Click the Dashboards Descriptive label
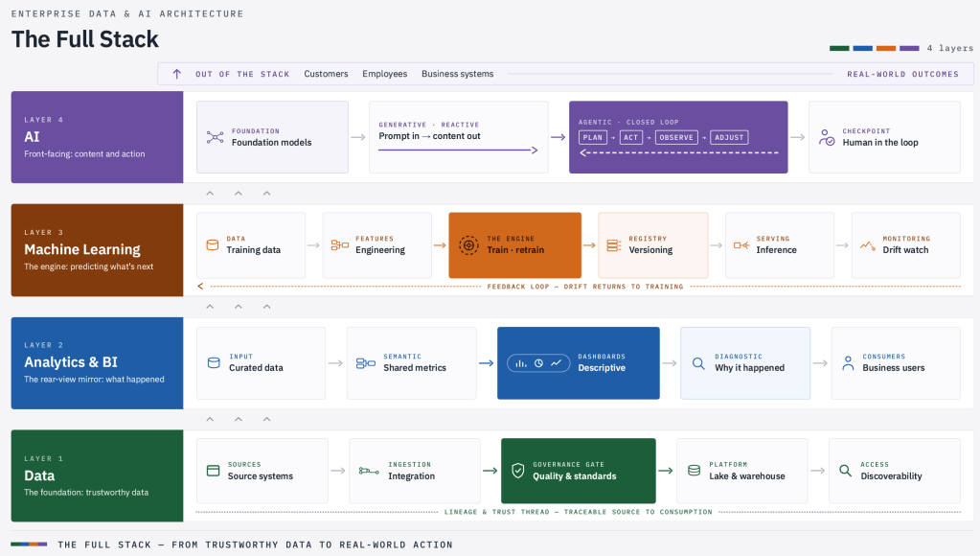Image resolution: width=980 pixels, height=556 pixels. click(x=602, y=362)
